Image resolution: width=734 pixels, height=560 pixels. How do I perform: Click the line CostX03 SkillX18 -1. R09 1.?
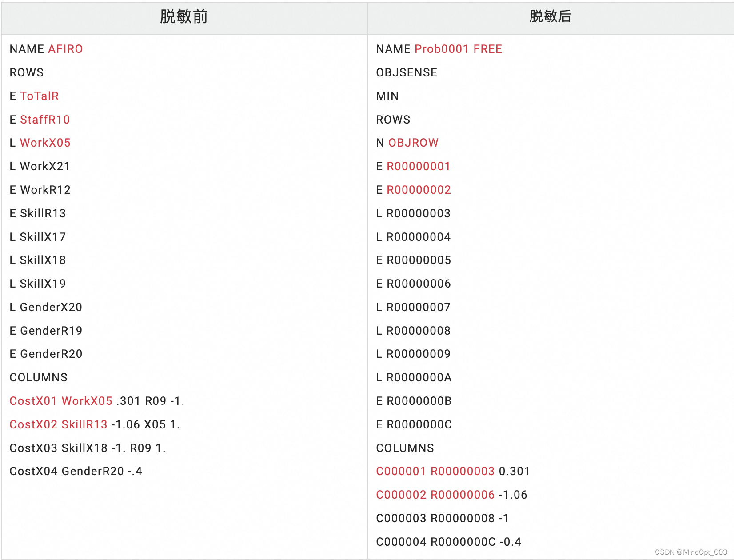88,448
